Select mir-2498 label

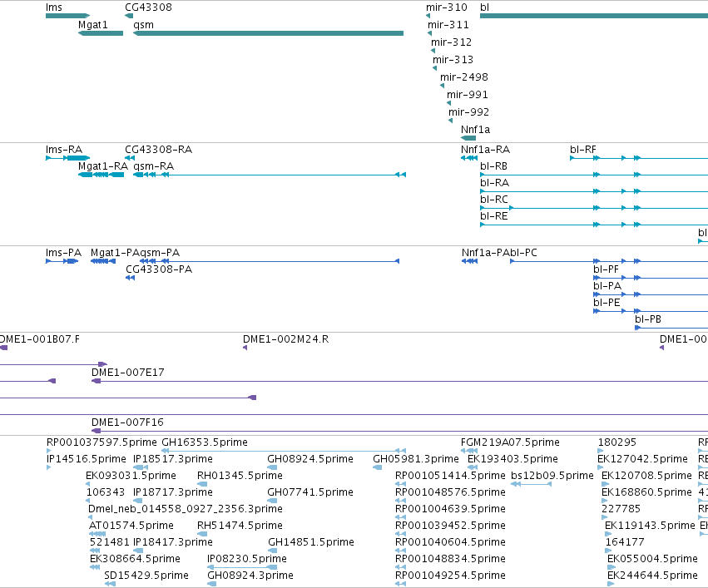(x=464, y=77)
